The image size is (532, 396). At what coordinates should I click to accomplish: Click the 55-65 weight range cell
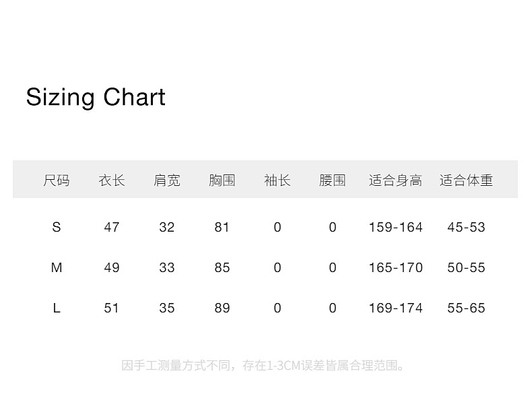coord(466,308)
